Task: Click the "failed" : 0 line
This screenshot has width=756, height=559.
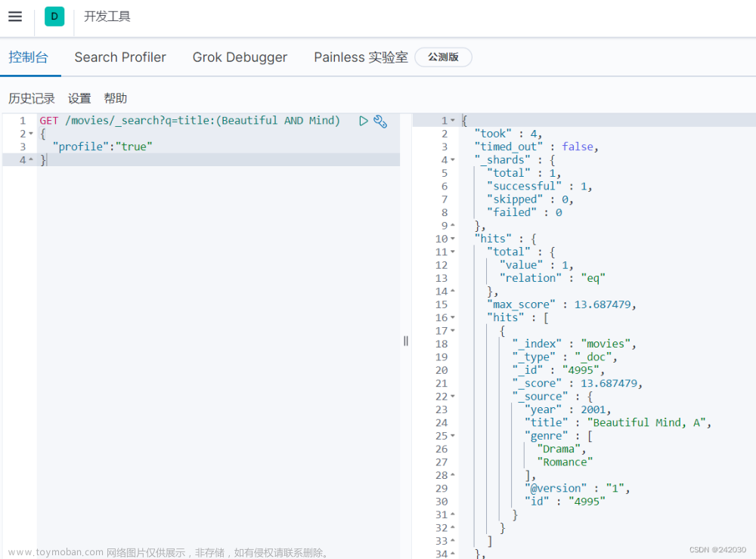Action: tap(524, 212)
